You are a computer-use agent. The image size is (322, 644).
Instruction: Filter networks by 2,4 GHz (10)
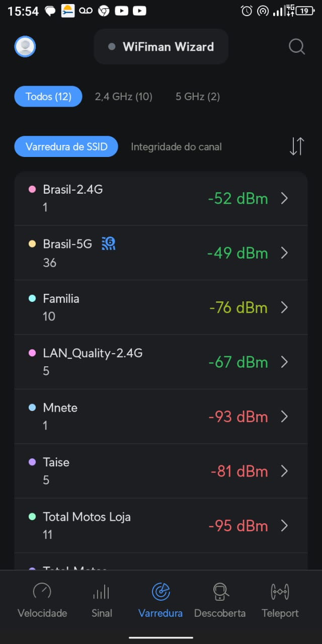pyautogui.click(x=123, y=97)
